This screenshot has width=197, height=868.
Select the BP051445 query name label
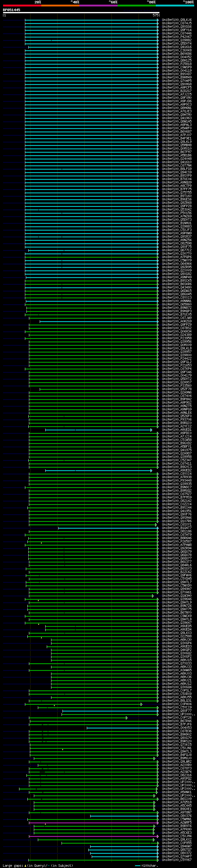click(11, 10)
